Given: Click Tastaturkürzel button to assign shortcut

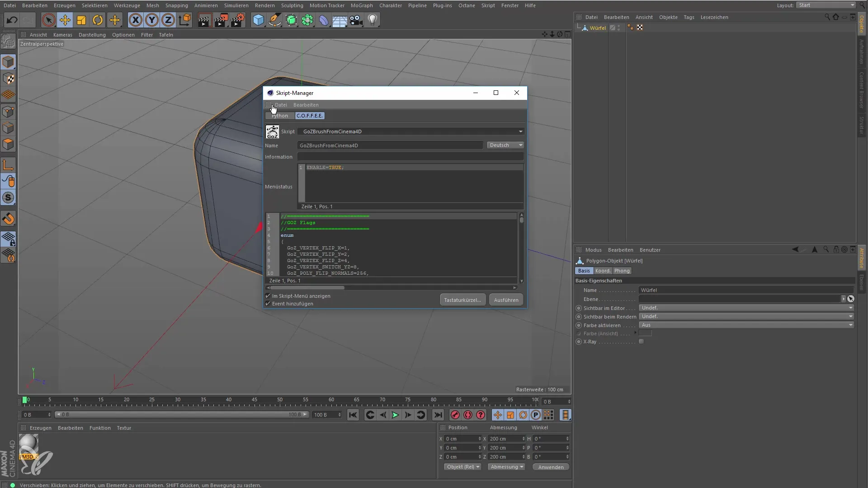Looking at the screenshot, I should pos(462,300).
